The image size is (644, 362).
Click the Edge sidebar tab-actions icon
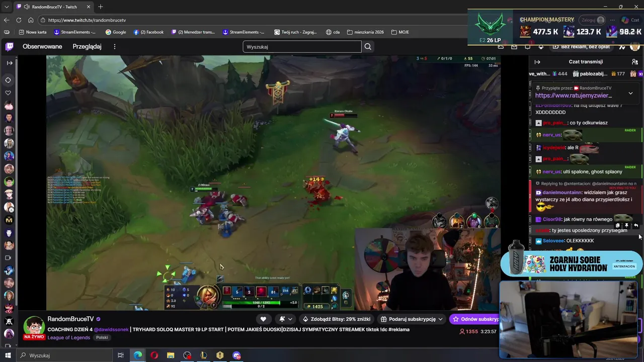(x=7, y=32)
